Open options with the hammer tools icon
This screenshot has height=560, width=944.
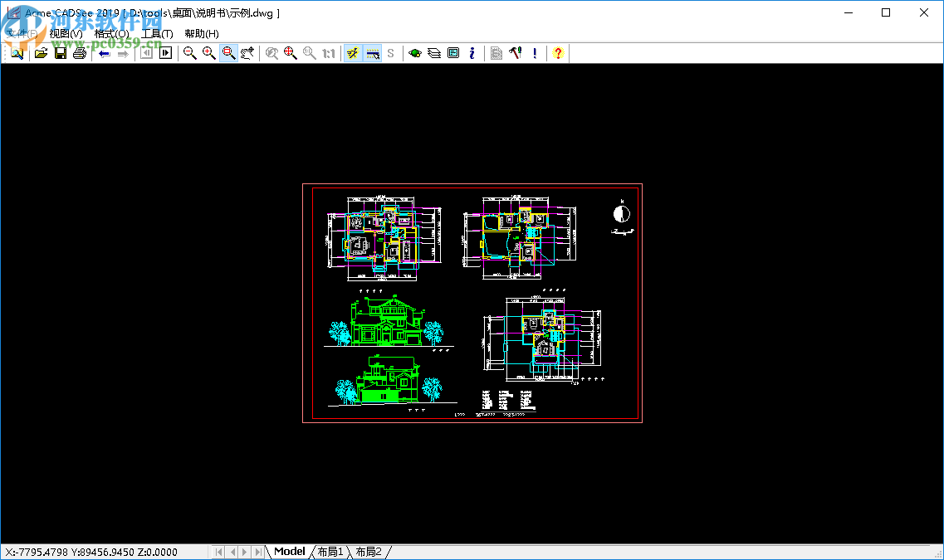(516, 54)
